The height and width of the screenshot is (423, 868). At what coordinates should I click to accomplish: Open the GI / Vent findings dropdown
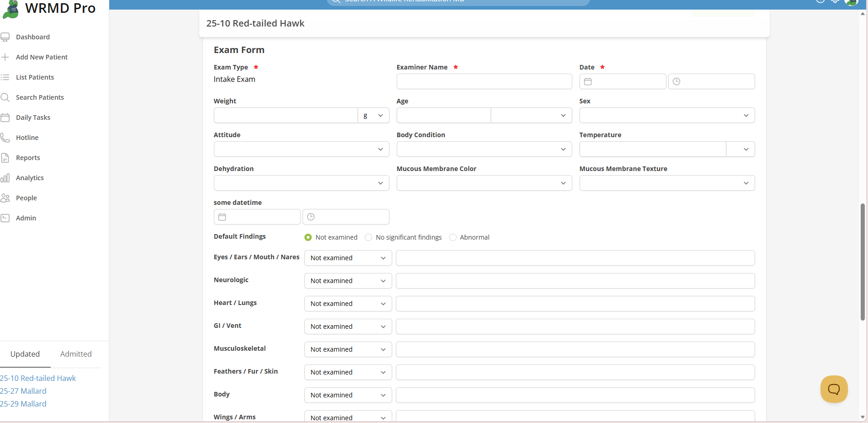click(348, 327)
